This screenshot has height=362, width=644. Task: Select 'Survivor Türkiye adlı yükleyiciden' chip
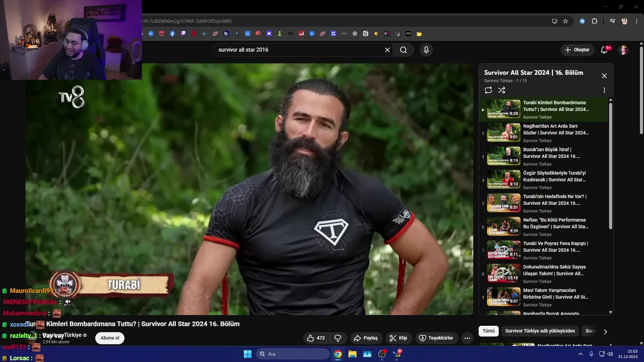coord(540,331)
